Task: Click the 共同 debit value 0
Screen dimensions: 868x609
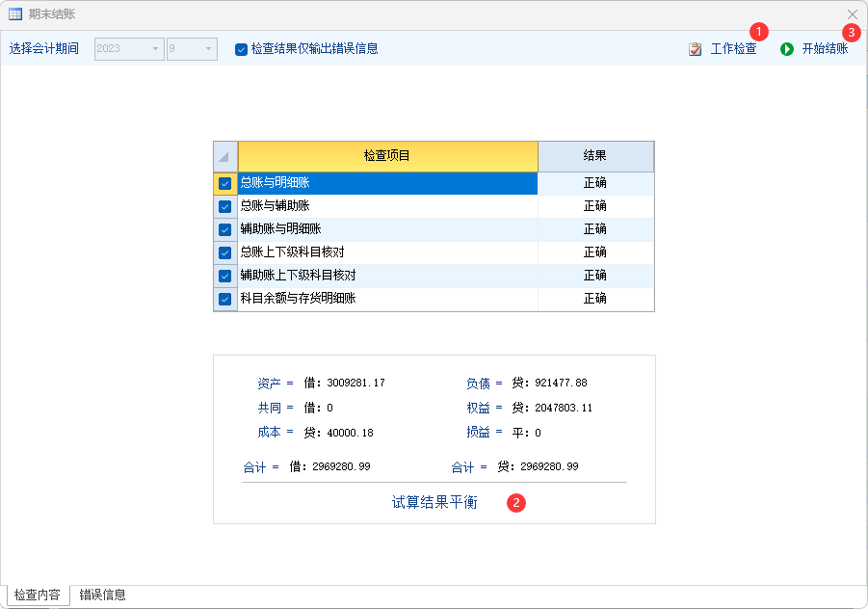Action: tap(329, 408)
